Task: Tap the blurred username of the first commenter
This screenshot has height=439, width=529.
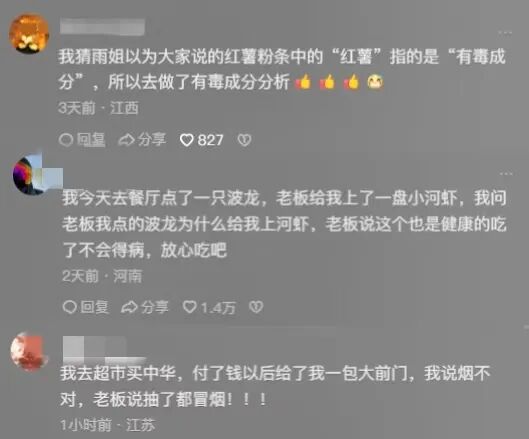Action: 103,27
